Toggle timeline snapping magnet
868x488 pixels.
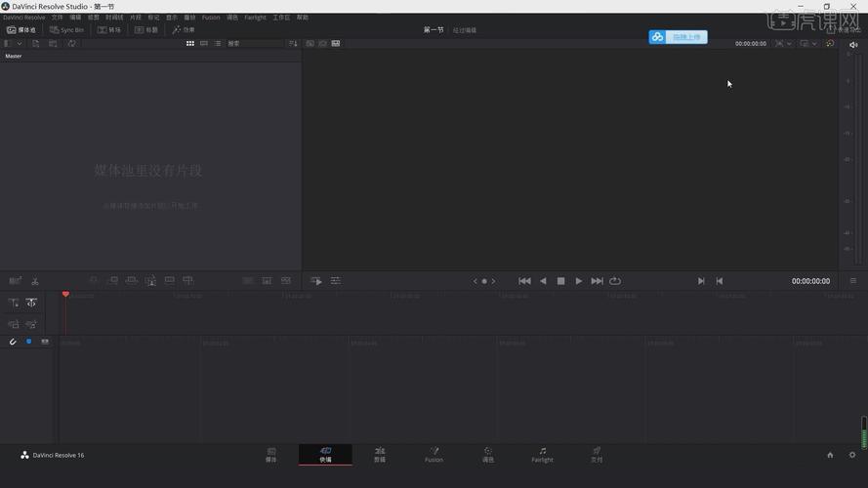(13, 342)
